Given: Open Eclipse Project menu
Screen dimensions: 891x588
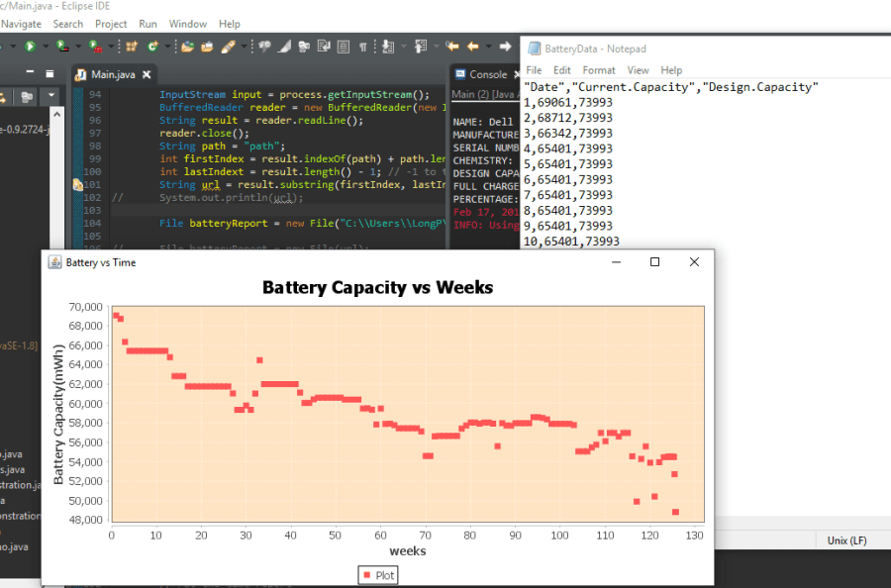Looking at the screenshot, I should [111, 24].
